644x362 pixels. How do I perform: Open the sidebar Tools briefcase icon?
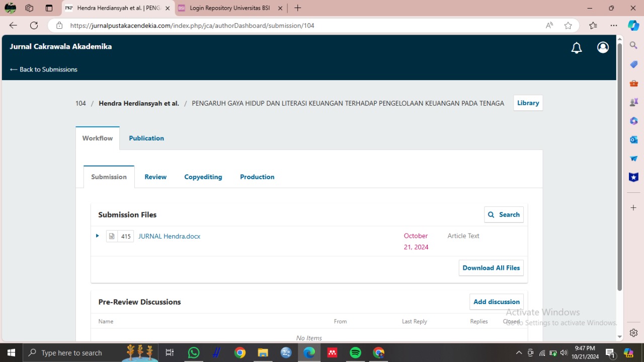tap(633, 83)
